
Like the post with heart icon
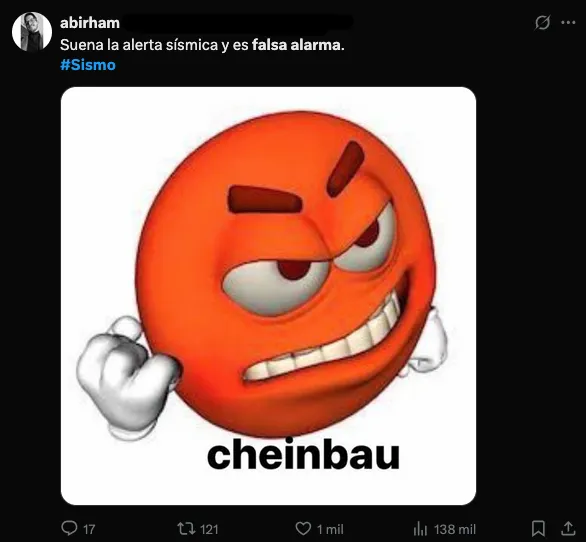(303, 529)
